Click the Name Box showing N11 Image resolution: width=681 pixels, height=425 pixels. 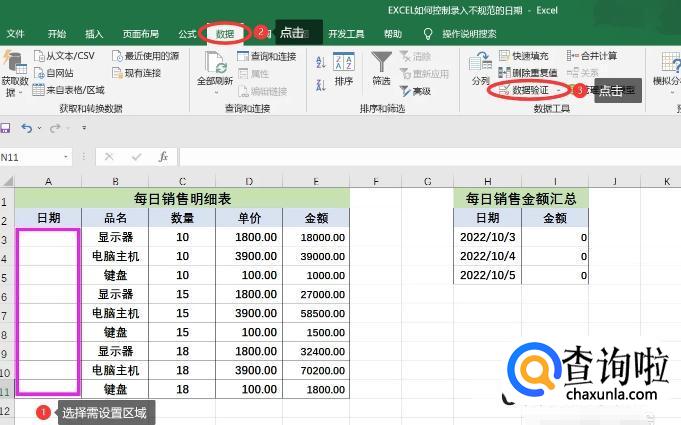[x=30, y=157]
